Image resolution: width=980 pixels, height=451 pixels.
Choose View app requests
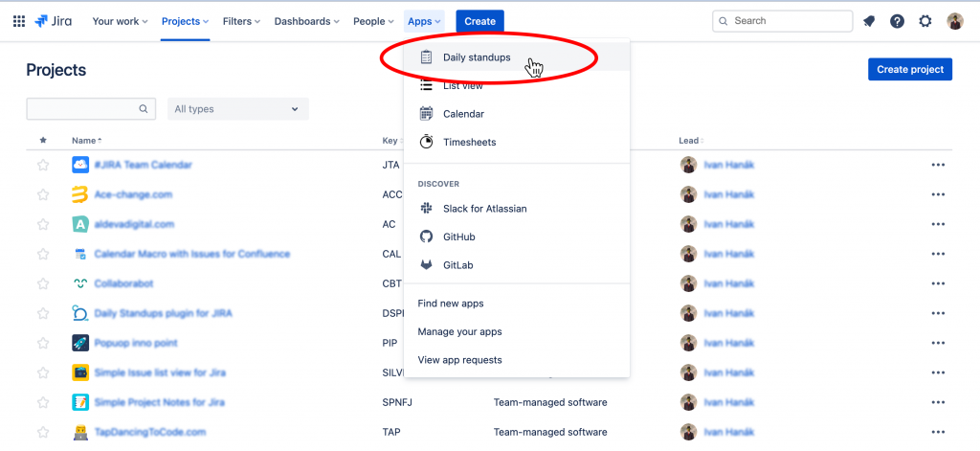click(516, 360)
